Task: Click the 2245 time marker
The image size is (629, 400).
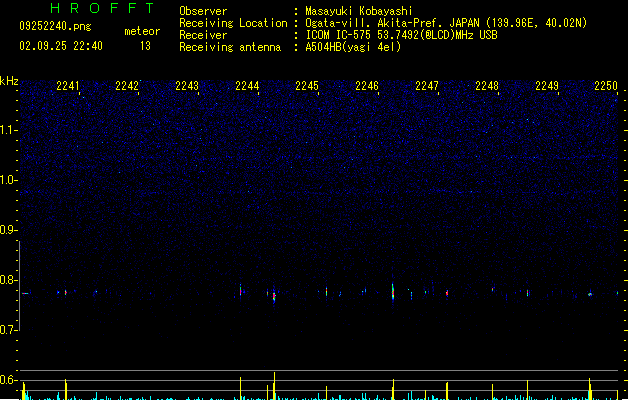Action: [307, 86]
